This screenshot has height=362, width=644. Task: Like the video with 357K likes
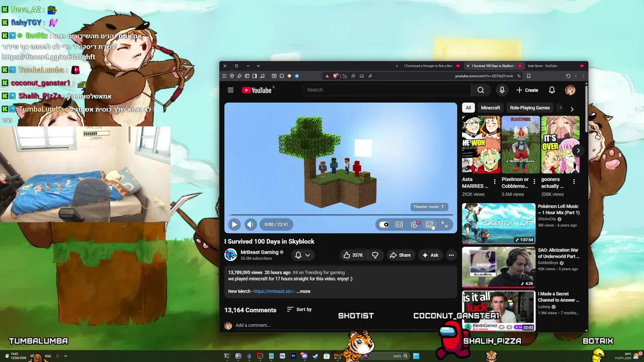pyautogui.click(x=353, y=255)
